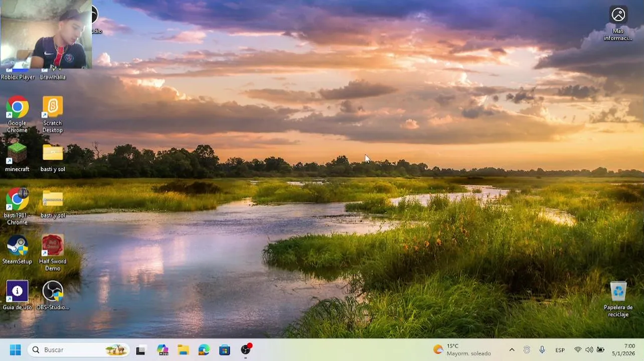
Task: Open File Explorer from the taskbar
Action: (x=183, y=350)
